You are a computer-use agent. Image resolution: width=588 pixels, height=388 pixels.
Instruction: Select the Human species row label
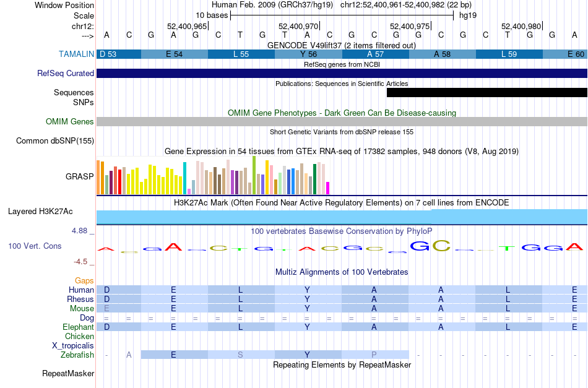(x=81, y=290)
